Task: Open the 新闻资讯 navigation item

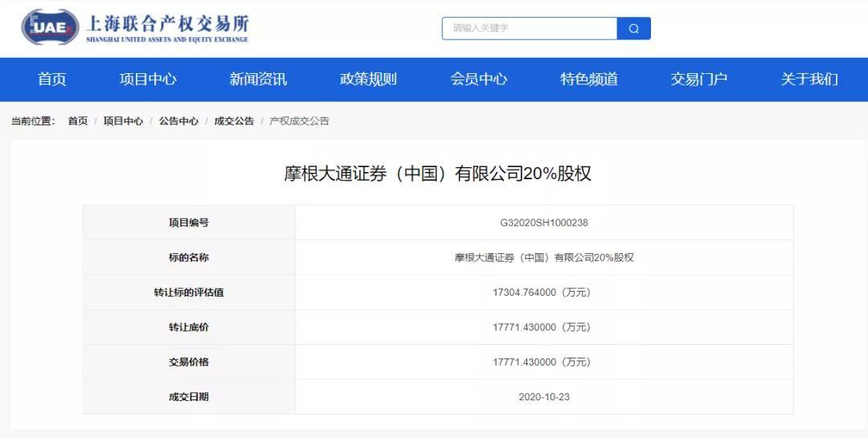Action: point(258,80)
